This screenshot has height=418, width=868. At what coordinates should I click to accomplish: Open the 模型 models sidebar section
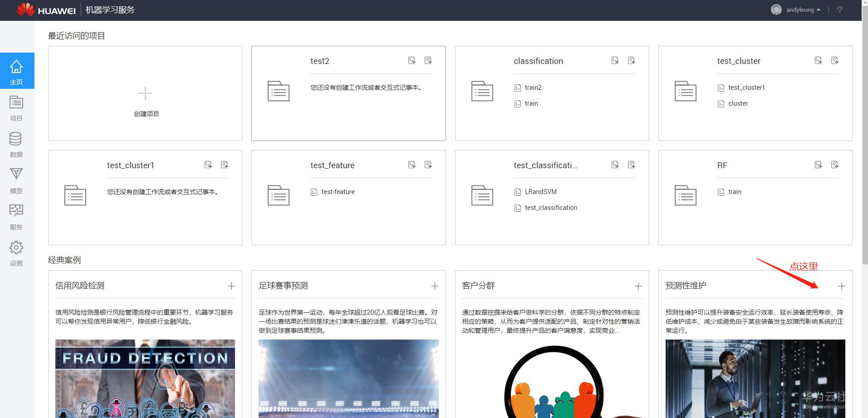[16, 180]
